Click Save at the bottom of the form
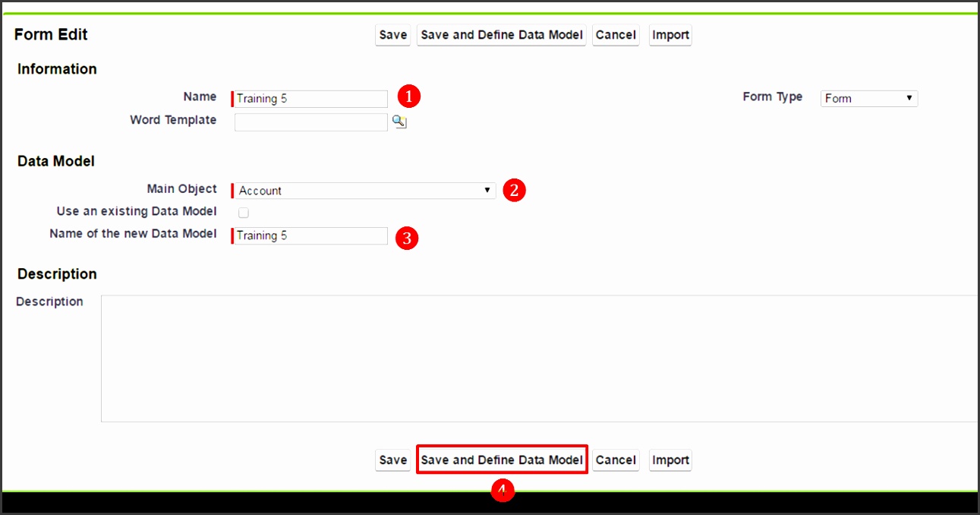 click(392, 460)
